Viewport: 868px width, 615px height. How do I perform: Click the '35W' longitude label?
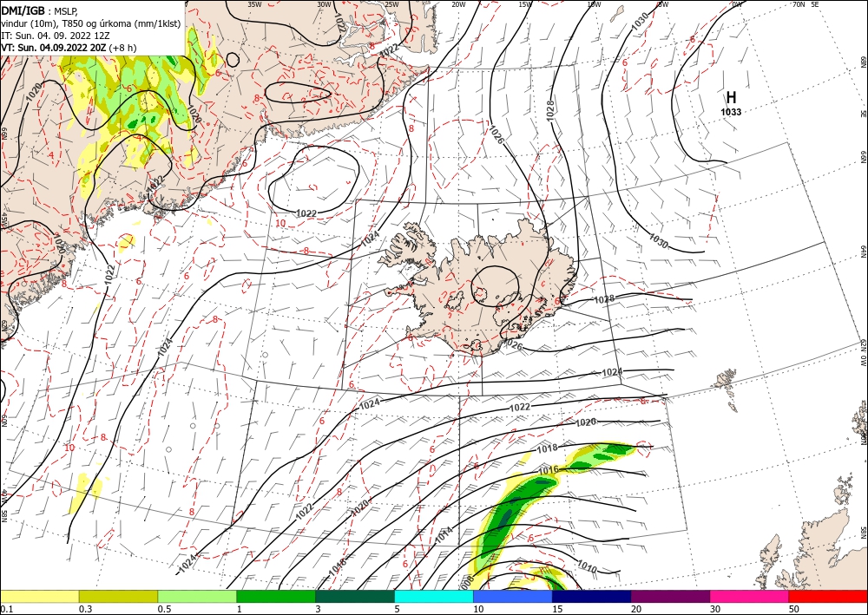click(x=254, y=4)
